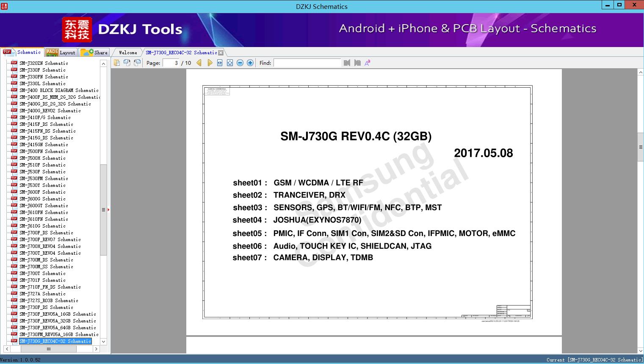
Task: Click PDF icon next to SM-J500FN Schematic
Action: [x=14, y=151]
